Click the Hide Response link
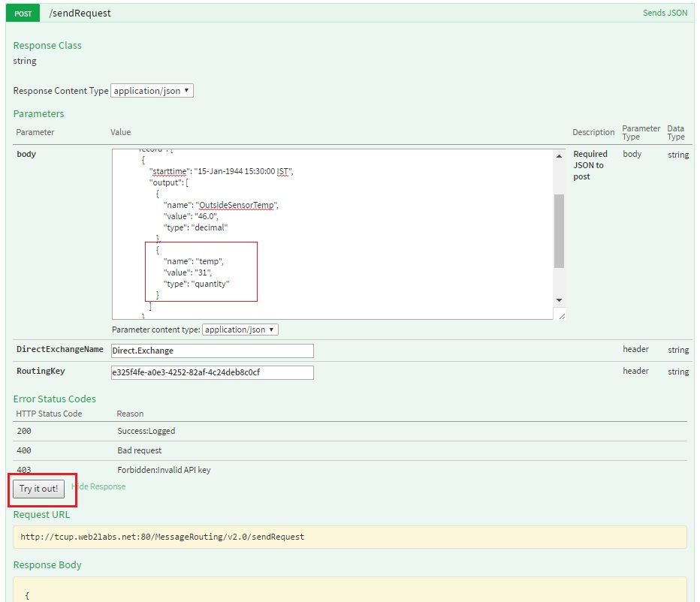Screen dimensions: 700x602 click(98, 486)
